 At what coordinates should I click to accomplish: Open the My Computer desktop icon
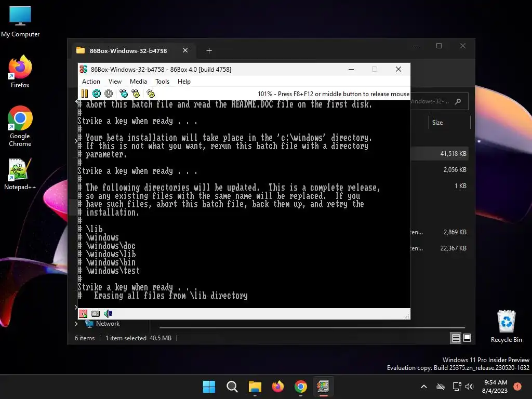point(20,22)
